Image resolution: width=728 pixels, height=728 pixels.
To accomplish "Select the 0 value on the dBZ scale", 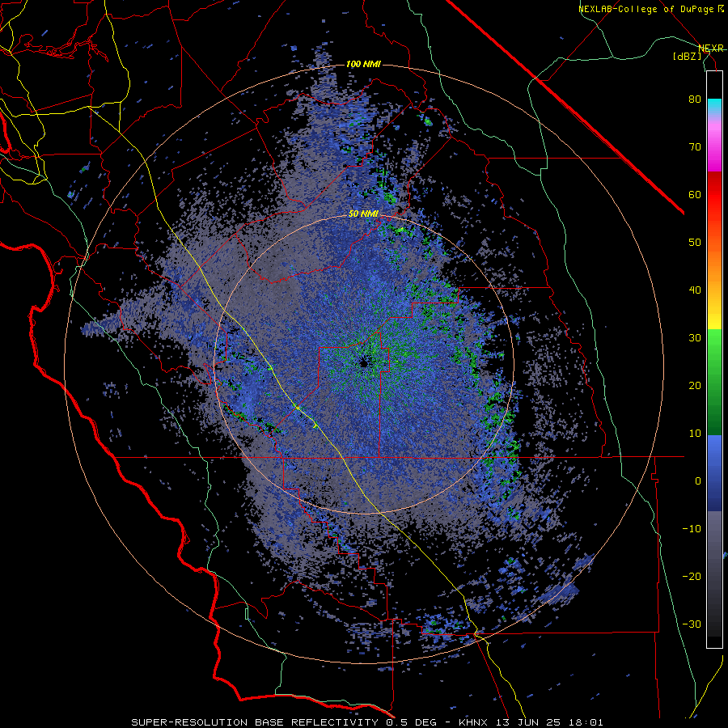I will [x=698, y=481].
